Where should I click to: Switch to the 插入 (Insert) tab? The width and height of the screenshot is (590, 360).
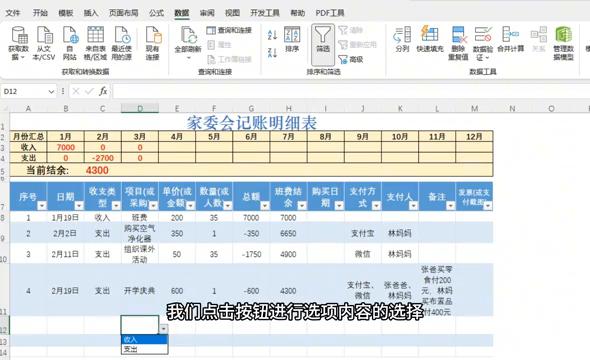click(x=91, y=13)
